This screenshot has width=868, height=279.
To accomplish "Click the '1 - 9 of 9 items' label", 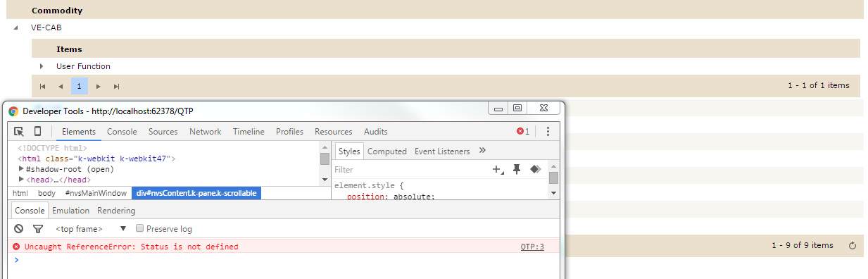I will (803, 246).
